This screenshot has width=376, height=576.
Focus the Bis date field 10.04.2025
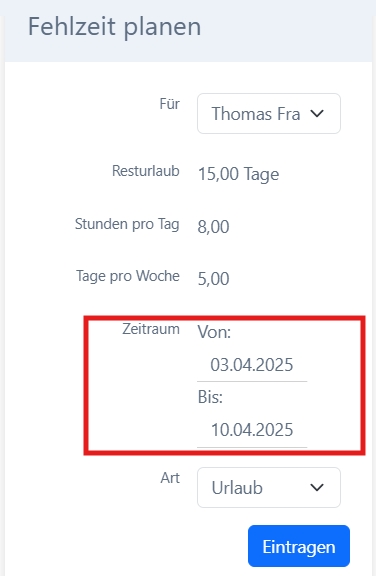[x=252, y=430]
